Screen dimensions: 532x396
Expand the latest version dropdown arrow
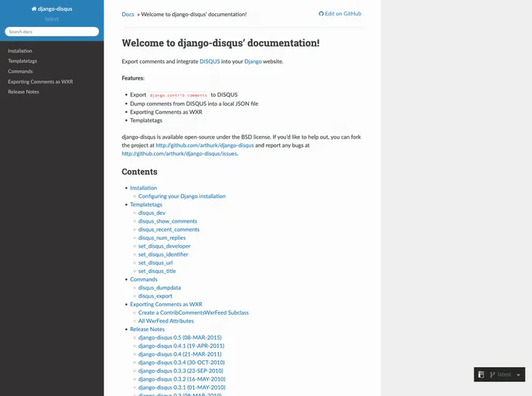pyautogui.click(x=518, y=375)
